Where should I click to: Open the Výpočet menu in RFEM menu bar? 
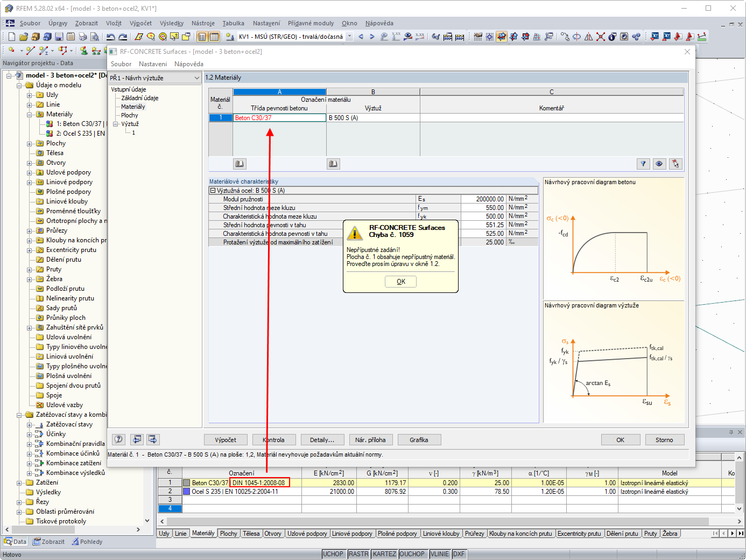point(140,23)
